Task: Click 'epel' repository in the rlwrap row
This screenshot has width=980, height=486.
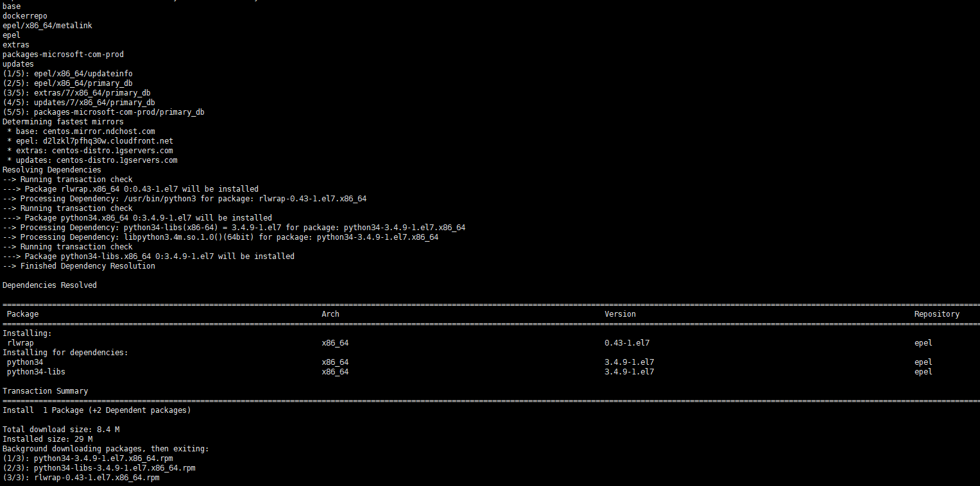Action: (x=924, y=343)
